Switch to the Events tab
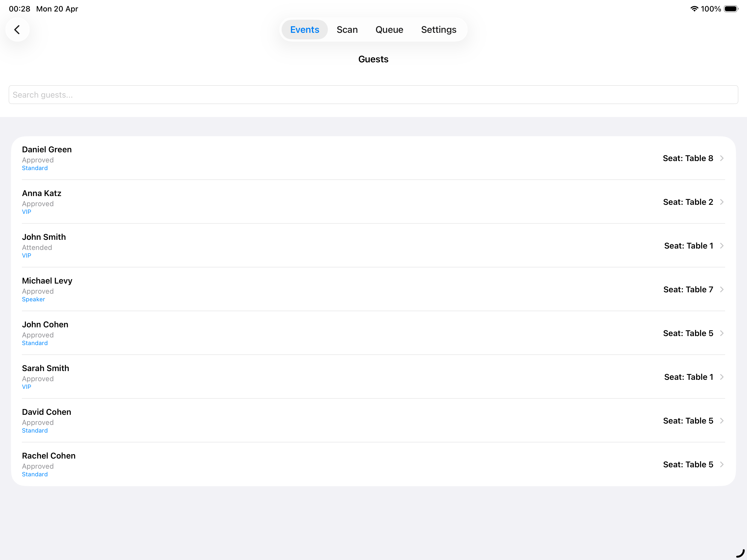Viewport: 747px width, 560px height. point(305,30)
